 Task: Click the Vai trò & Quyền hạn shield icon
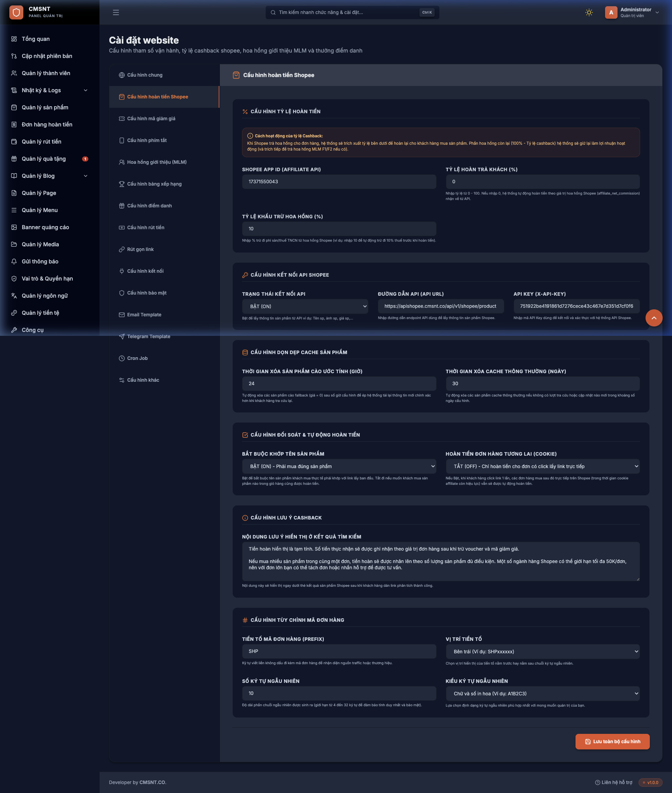(14, 279)
